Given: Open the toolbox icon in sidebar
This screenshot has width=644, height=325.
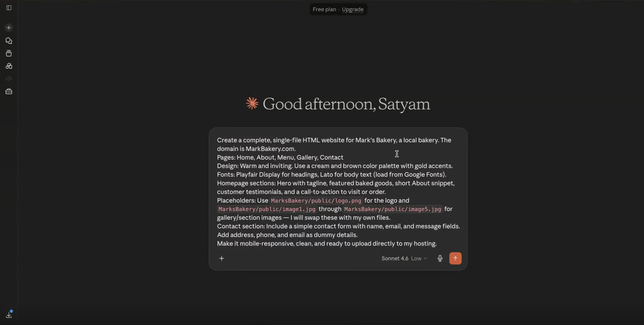Looking at the screenshot, I should click(x=9, y=92).
